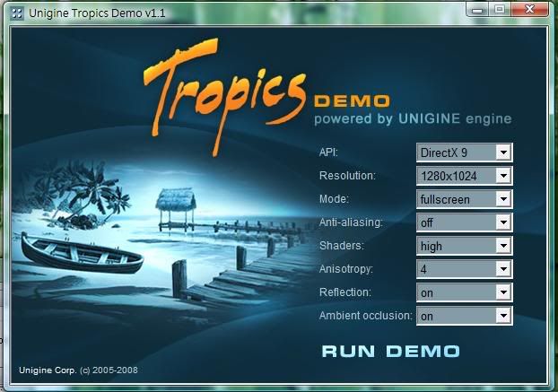Open the API dropdown showing DirectX 9

click(x=464, y=152)
